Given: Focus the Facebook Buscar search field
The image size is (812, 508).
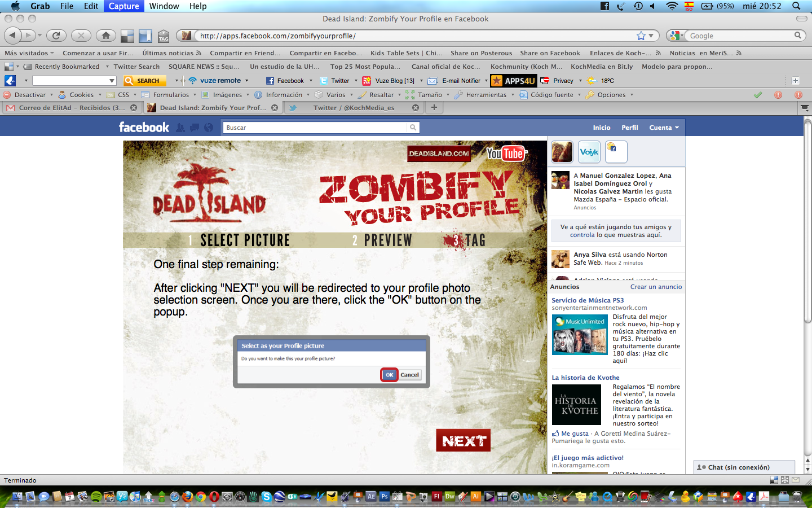Looking at the screenshot, I should (x=315, y=128).
